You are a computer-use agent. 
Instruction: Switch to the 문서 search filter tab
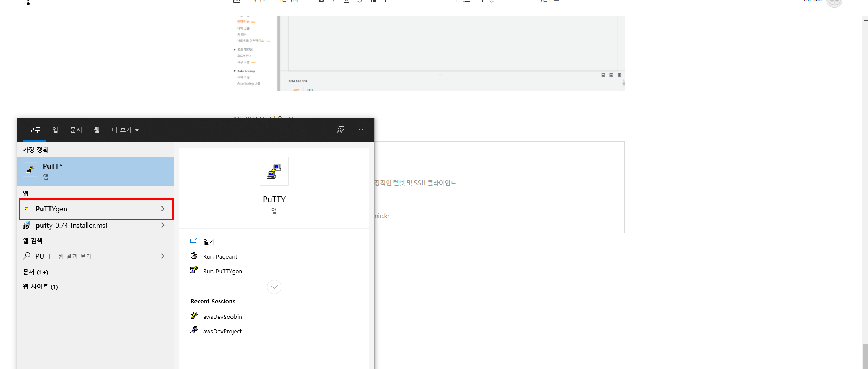[76, 130]
